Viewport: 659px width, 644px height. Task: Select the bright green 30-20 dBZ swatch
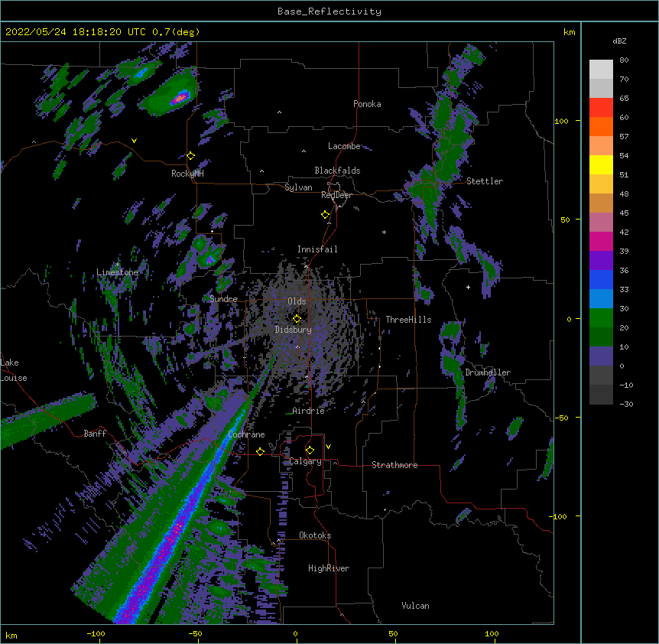point(601,318)
